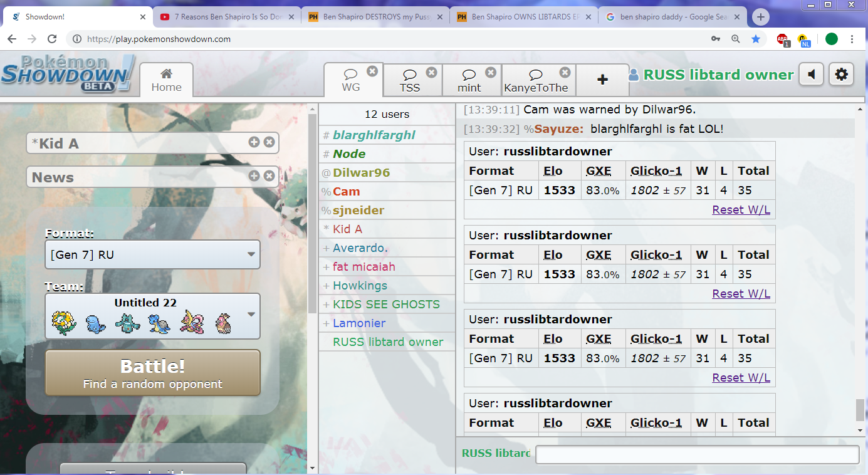This screenshot has width=868, height=475.
Task: Select user Node in the user list
Action: (387, 154)
